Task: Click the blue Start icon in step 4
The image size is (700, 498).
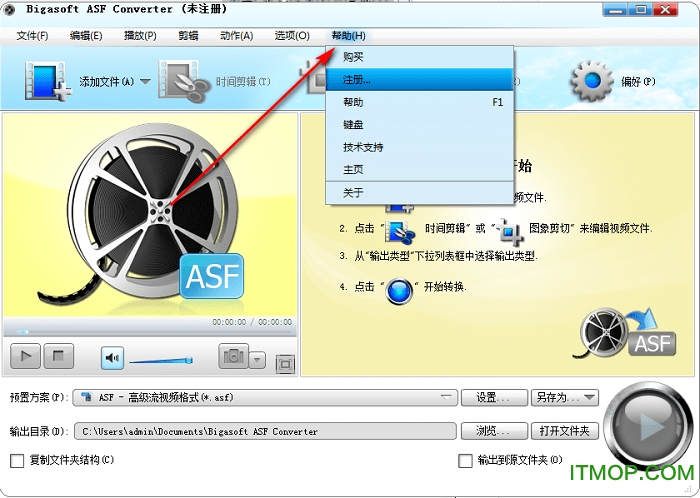Action: [399, 291]
